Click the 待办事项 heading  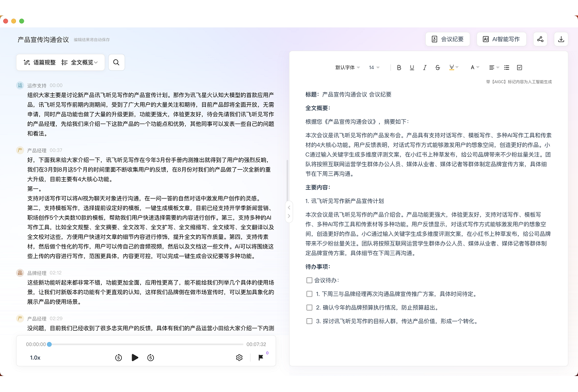(x=318, y=266)
